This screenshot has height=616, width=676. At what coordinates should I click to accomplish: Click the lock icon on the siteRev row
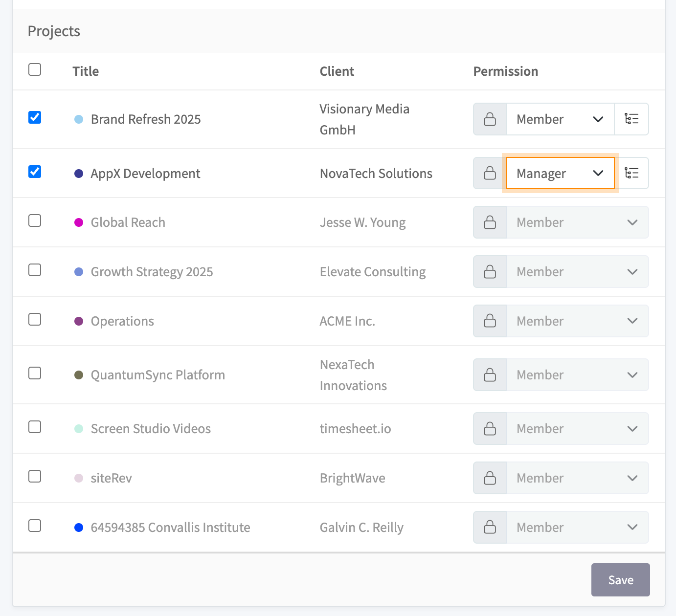(x=489, y=478)
